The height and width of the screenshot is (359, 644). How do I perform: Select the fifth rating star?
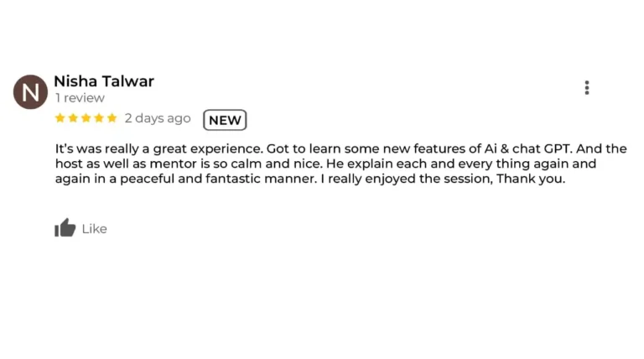[112, 118]
